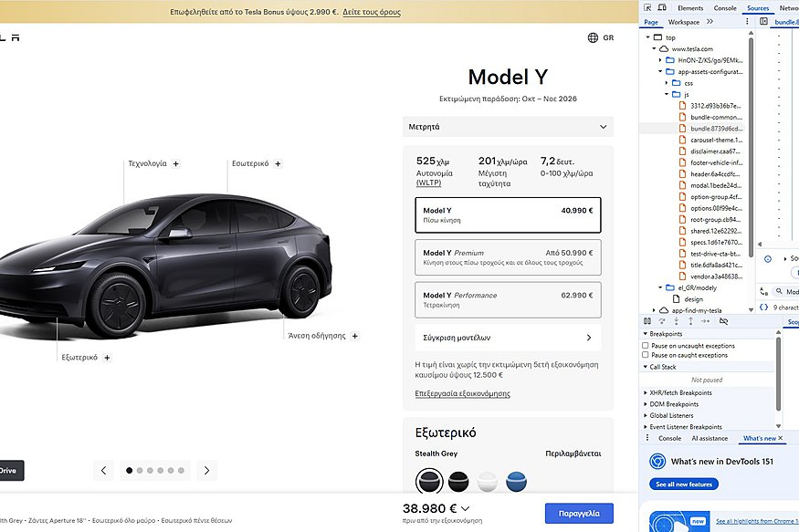Activate the DevTools inspect element picker icon

pos(647,7)
